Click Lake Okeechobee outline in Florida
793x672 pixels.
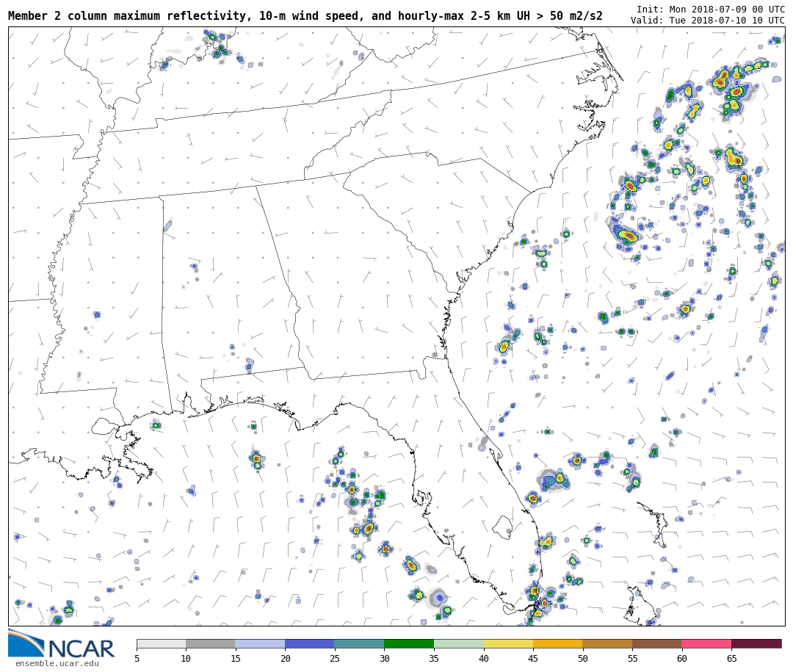click(502, 527)
